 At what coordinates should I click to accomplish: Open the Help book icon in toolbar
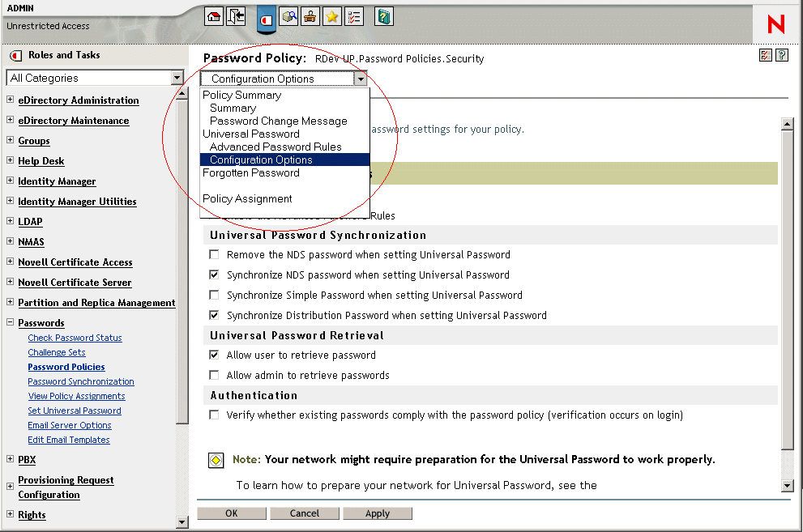point(384,16)
